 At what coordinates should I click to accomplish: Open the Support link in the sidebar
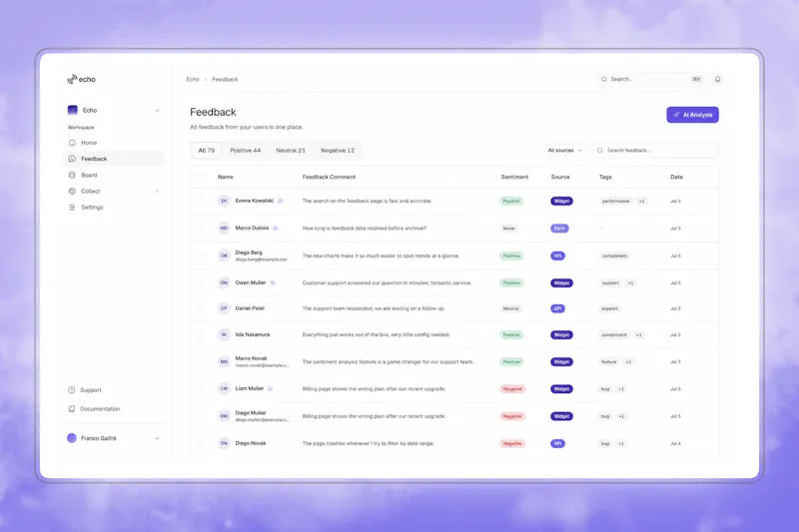point(114,390)
